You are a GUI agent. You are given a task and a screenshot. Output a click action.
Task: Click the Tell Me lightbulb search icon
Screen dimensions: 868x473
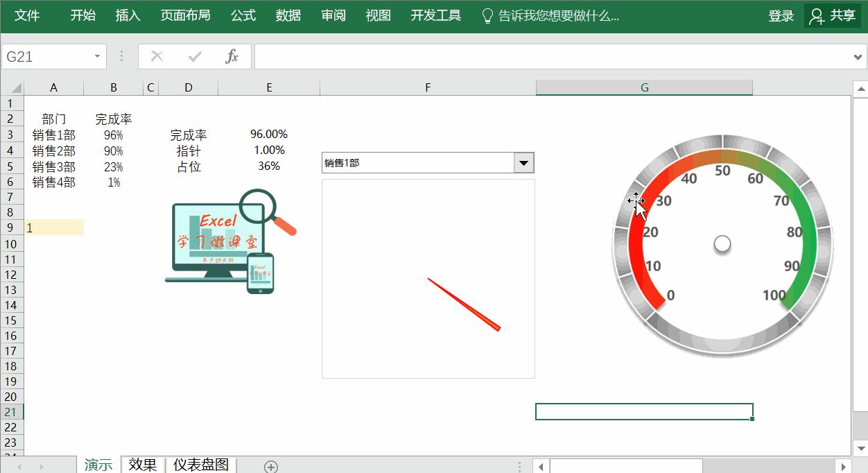pos(487,14)
